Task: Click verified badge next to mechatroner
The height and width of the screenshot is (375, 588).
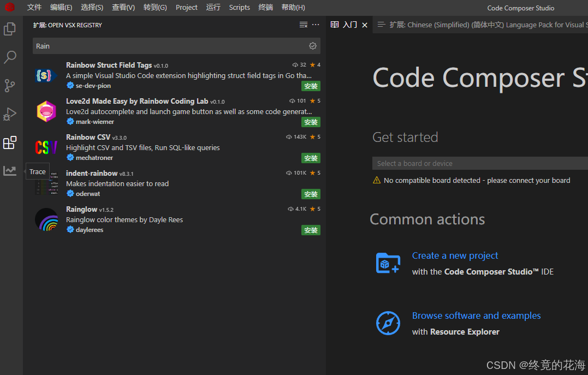Action: (70, 158)
